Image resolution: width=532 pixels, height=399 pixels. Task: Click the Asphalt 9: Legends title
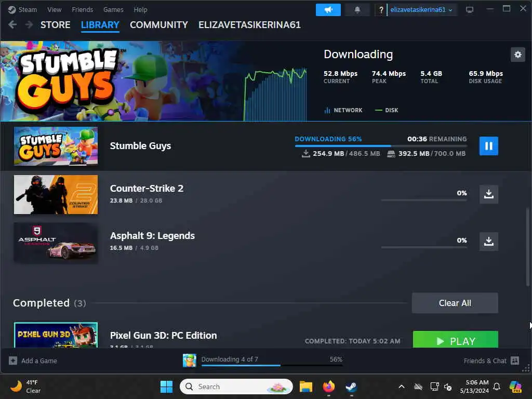pyautogui.click(x=152, y=235)
